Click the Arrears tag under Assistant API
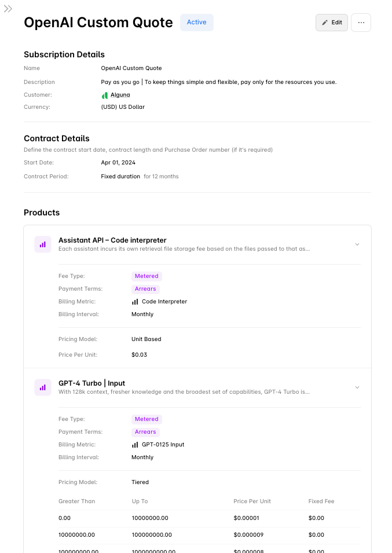 [145, 289]
